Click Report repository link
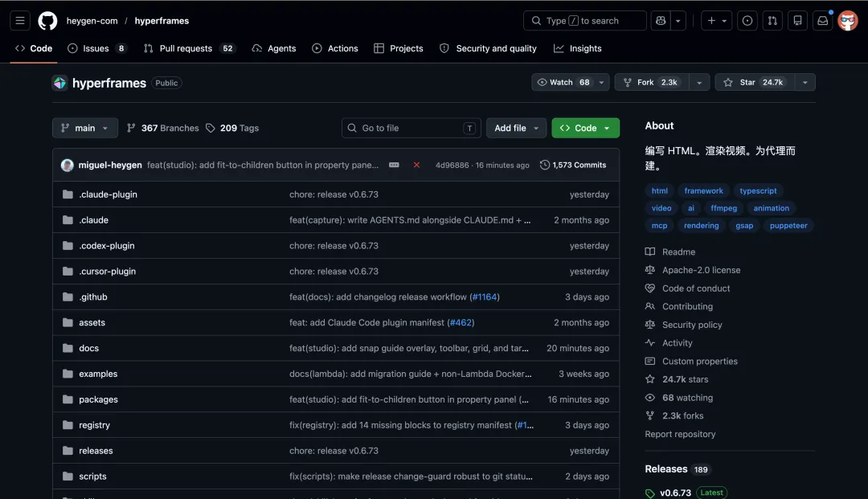 point(680,434)
